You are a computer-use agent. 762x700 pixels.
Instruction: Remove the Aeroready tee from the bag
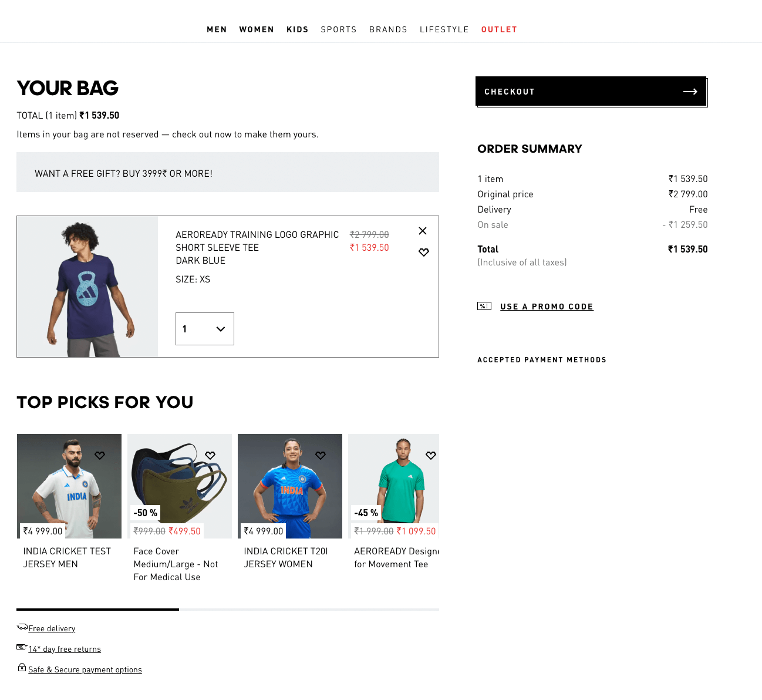[423, 231]
